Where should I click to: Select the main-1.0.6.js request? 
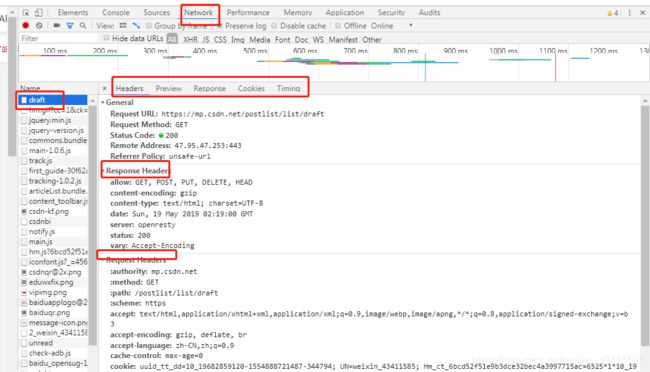point(53,151)
